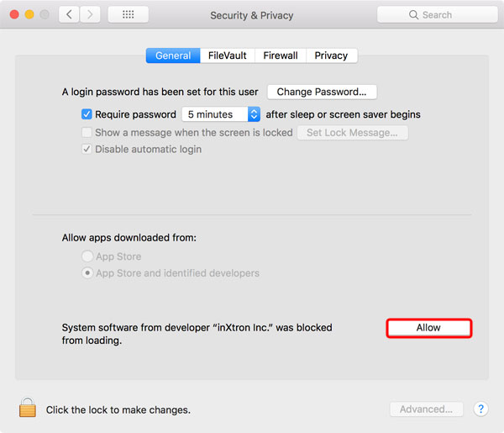504x433 pixels.
Task: Select App Store and identified developers
Action: pyautogui.click(x=87, y=273)
